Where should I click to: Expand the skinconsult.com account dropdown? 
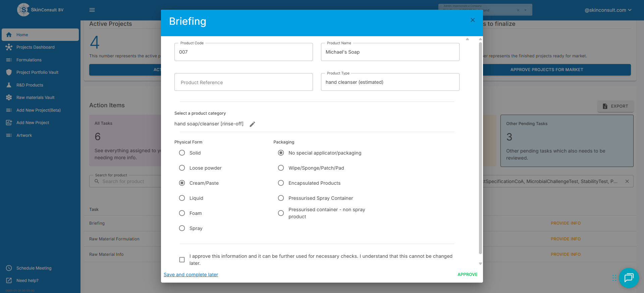(x=608, y=10)
